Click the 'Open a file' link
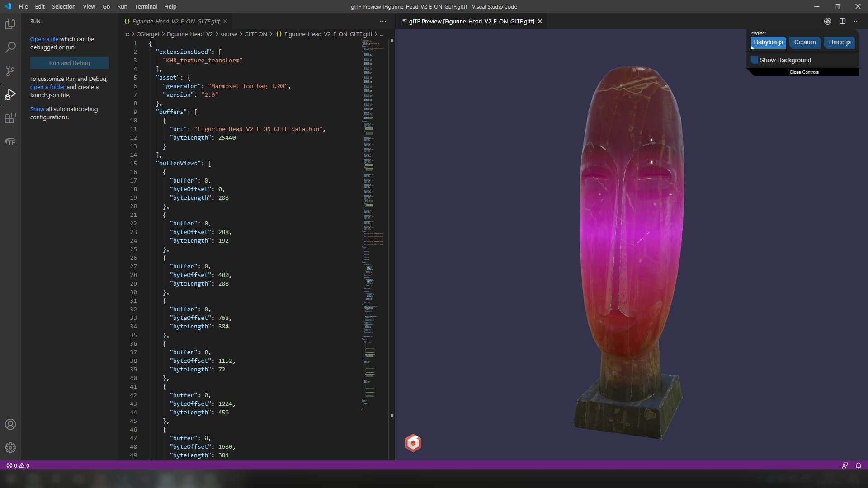868x488 pixels. [44, 39]
